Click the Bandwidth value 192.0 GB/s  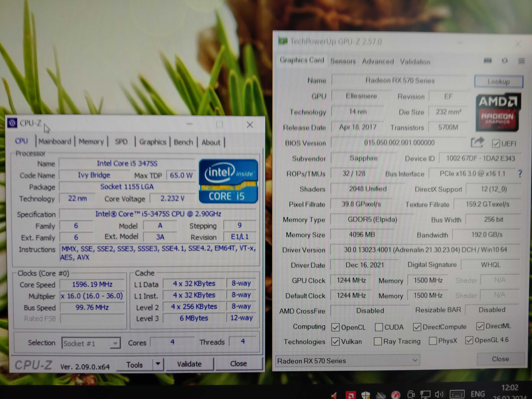click(x=487, y=234)
